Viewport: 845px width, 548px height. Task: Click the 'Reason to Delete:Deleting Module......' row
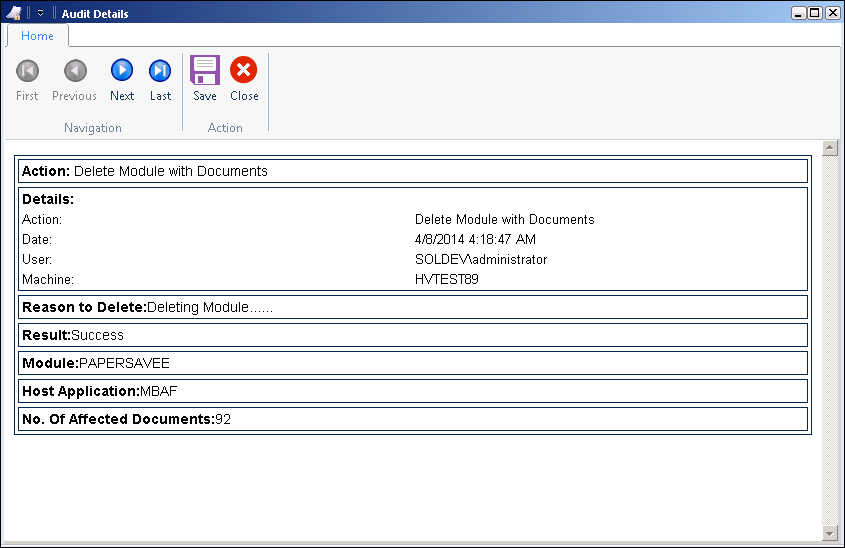[x=413, y=307]
